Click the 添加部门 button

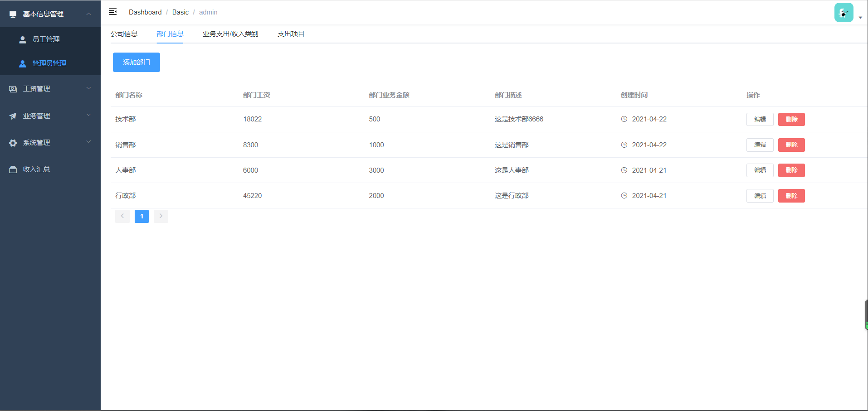[137, 63]
